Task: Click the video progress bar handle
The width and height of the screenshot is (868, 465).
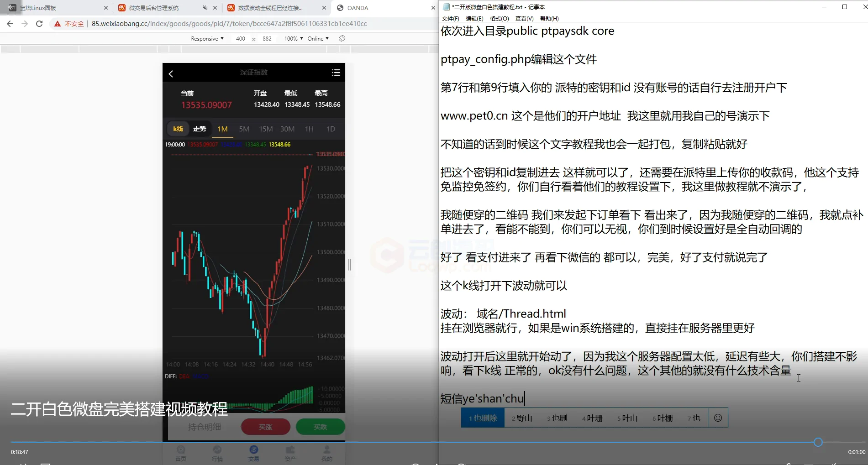Action: 818,442
